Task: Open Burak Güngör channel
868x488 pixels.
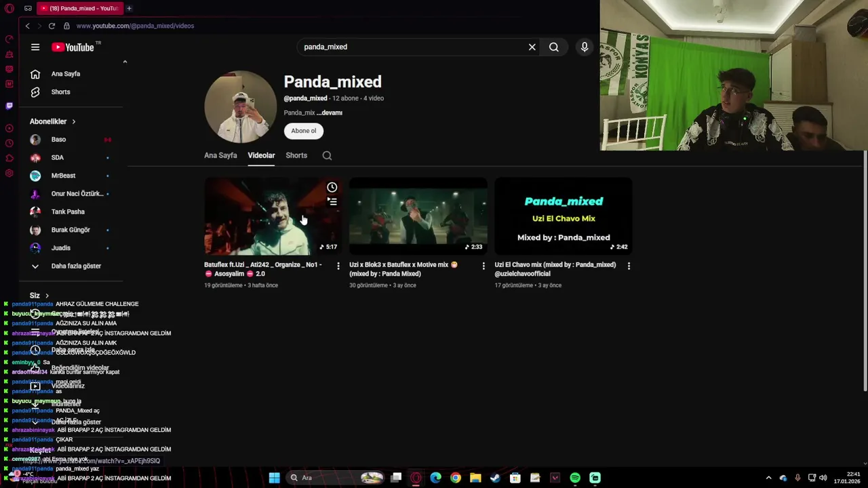Action: click(70, 230)
